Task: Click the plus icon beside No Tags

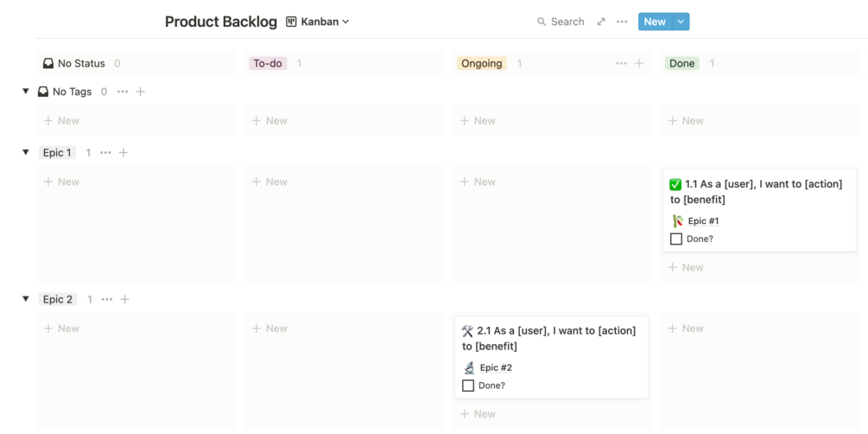Action: click(141, 92)
